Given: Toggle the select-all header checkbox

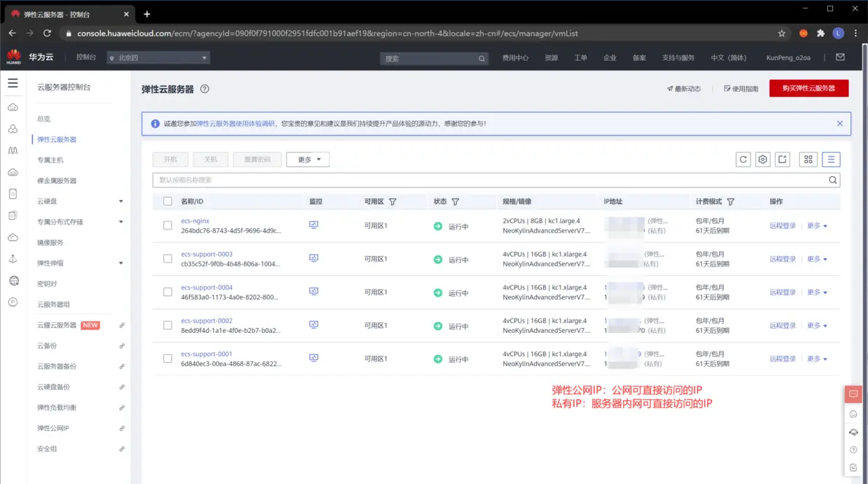Looking at the screenshot, I should click(x=167, y=201).
